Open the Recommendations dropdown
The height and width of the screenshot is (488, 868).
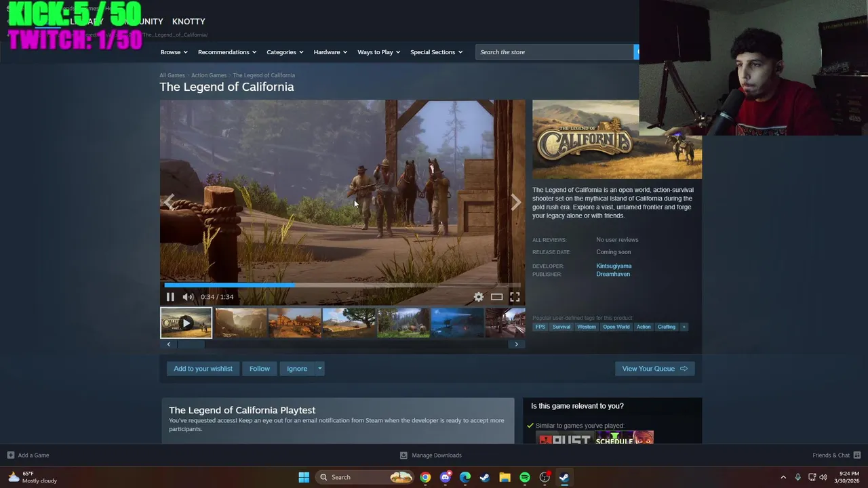(227, 52)
